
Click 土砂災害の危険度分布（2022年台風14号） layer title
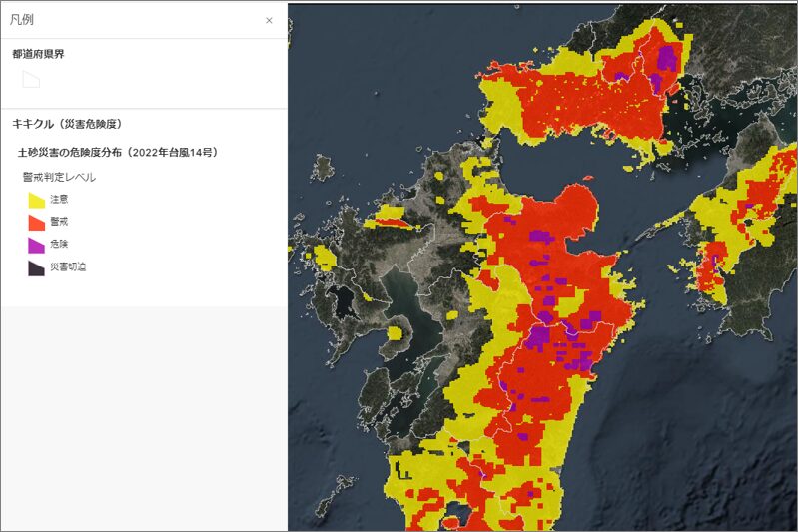[x=118, y=152]
